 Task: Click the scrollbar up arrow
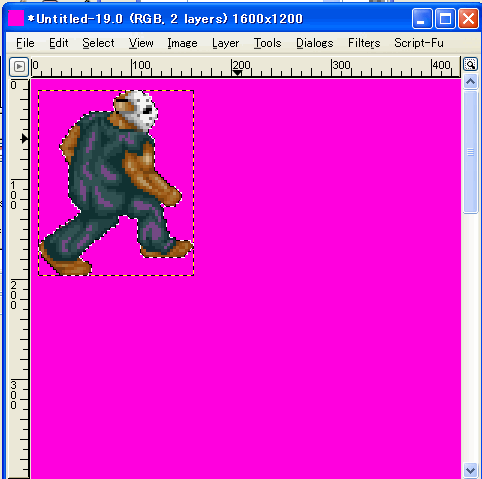tap(470, 82)
